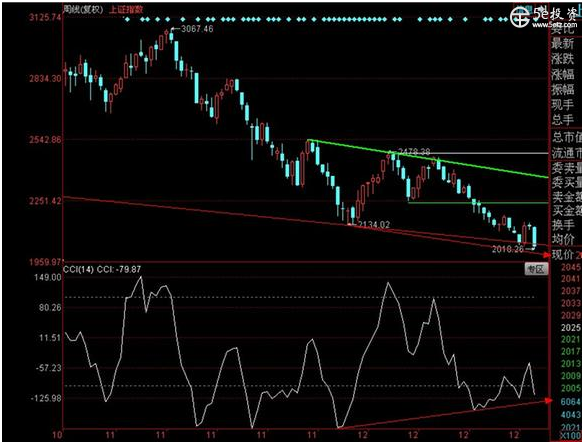584x444 pixels.
Task: Click the CCI(14) indicator label
Action: tap(78, 269)
